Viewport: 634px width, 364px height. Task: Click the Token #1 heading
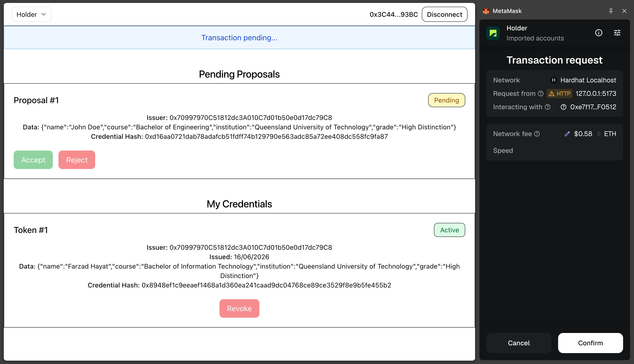[x=30, y=230]
